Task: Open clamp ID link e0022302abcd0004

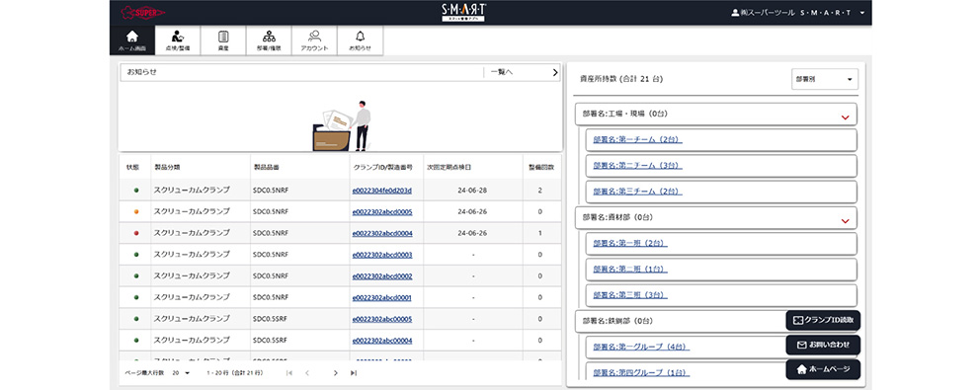Action: coord(382,233)
